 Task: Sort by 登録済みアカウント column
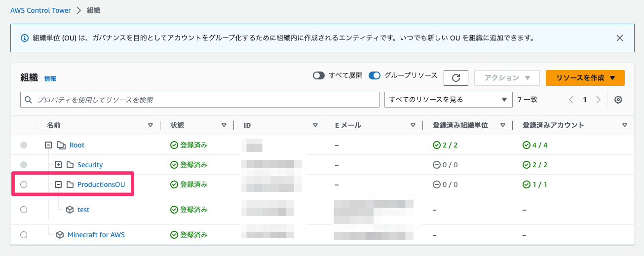[x=625, y=125]
